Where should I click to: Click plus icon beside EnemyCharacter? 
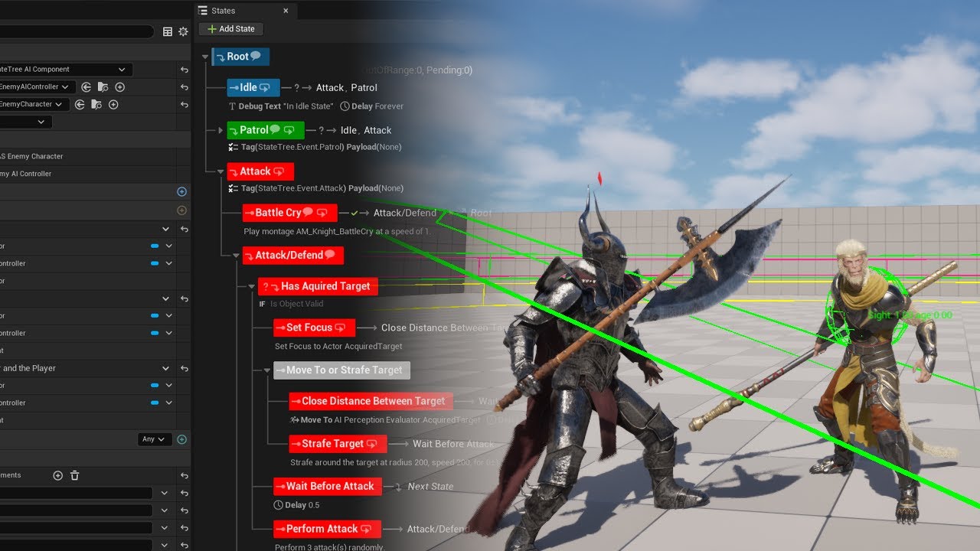(x=113, y=104)
